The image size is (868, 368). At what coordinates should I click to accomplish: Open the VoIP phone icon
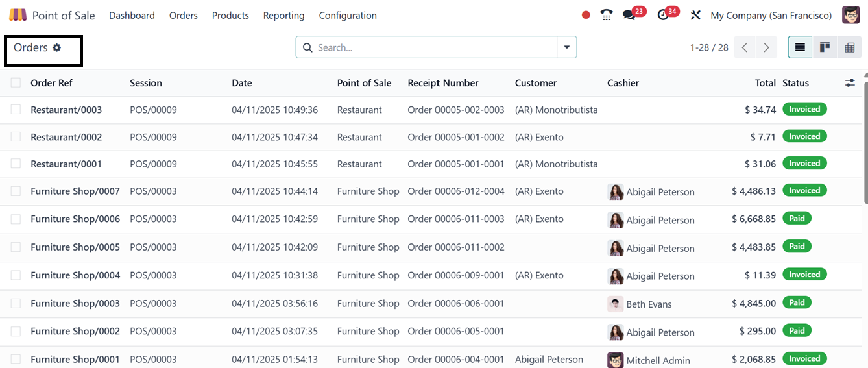point(607,15)
